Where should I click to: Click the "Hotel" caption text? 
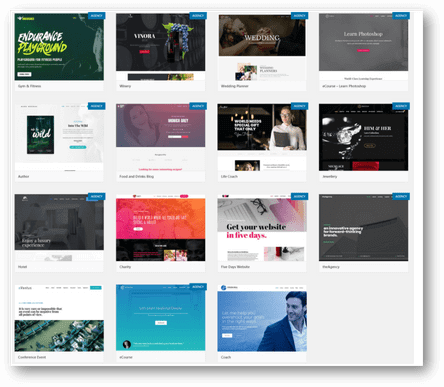tap(22, 267)
